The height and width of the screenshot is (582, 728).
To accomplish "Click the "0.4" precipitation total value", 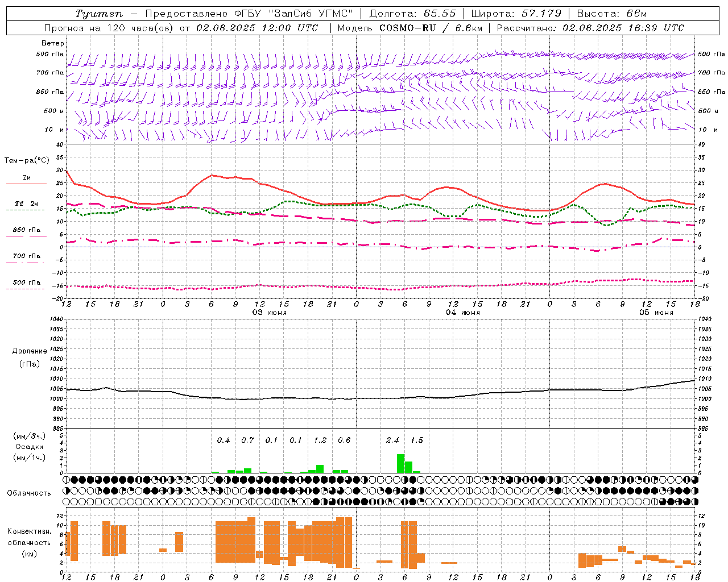I will point(224,440).
